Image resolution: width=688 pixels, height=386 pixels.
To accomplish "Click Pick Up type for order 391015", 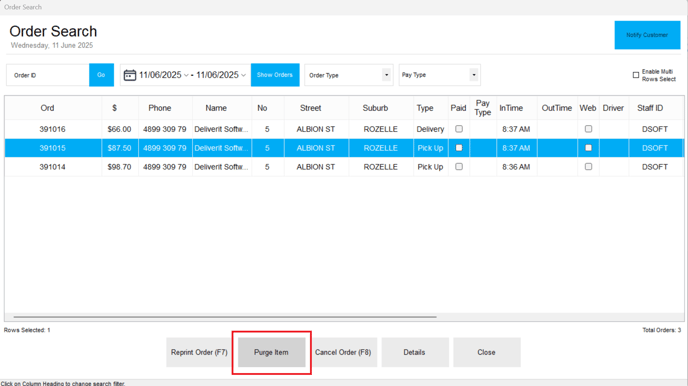I will coord(430,148).
